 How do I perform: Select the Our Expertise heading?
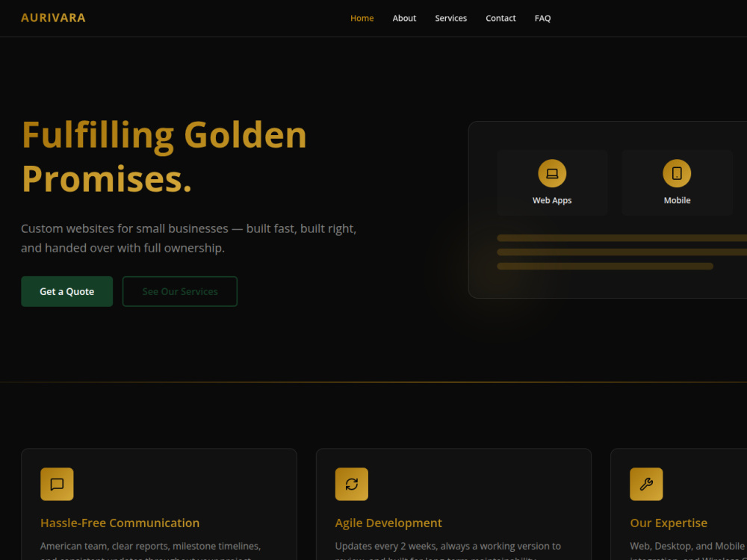(669, 523)
